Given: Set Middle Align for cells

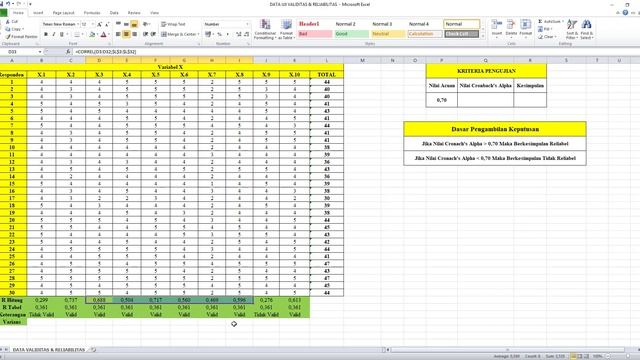Looking at the screenshot, I should click(126, 24).
